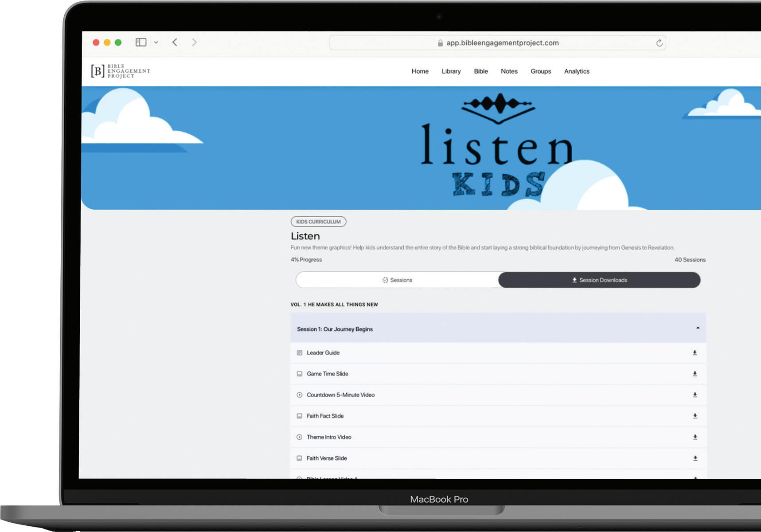Open the Notes page

point(509,71)
